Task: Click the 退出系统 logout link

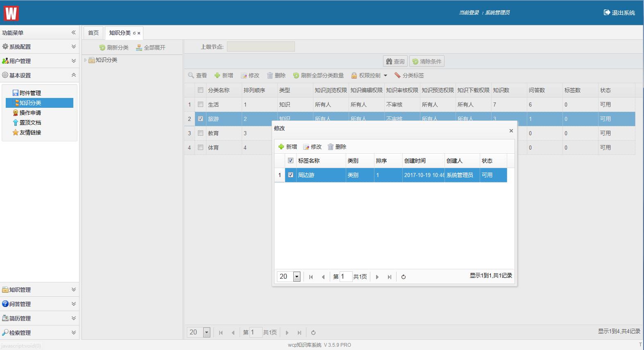Action: coord(619,13)
